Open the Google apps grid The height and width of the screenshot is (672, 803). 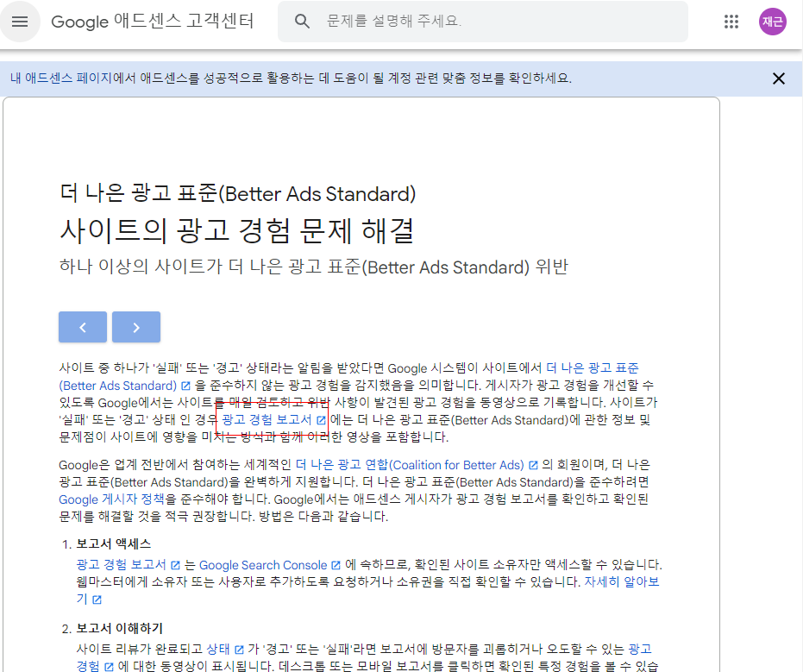click(x=731, y=22)
